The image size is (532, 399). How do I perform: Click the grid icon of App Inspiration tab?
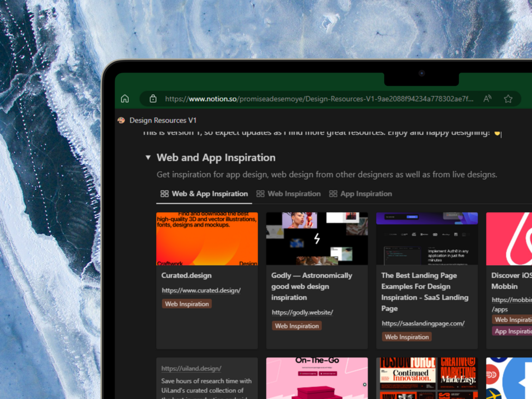tap(333, 194)
